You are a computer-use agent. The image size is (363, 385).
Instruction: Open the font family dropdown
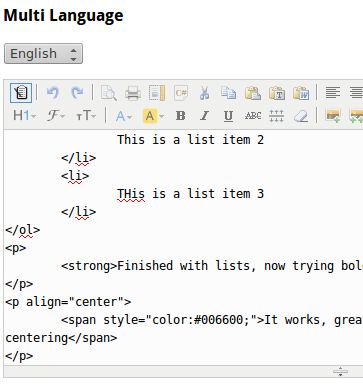coord(55,116)
